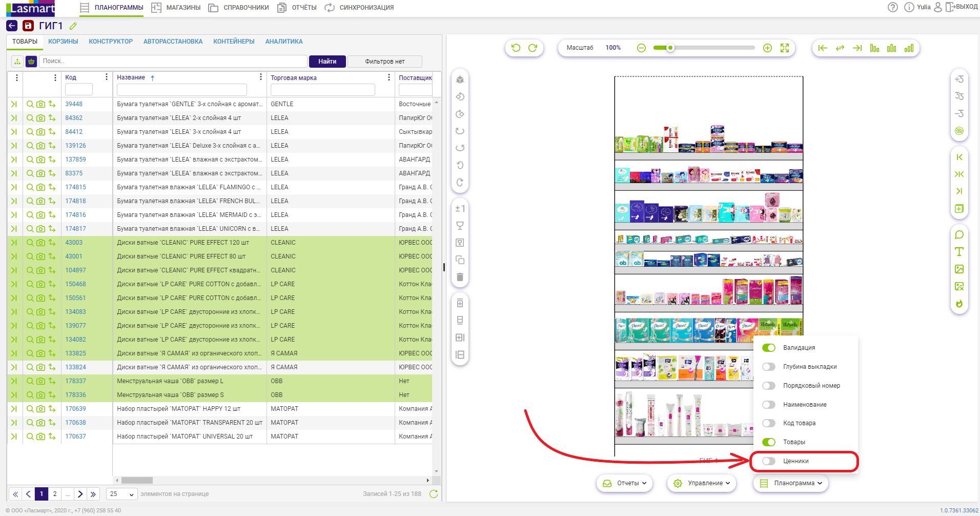The image size is (980, 516).
Task: Refresh the products table
Action: click(x=434, y=494)
